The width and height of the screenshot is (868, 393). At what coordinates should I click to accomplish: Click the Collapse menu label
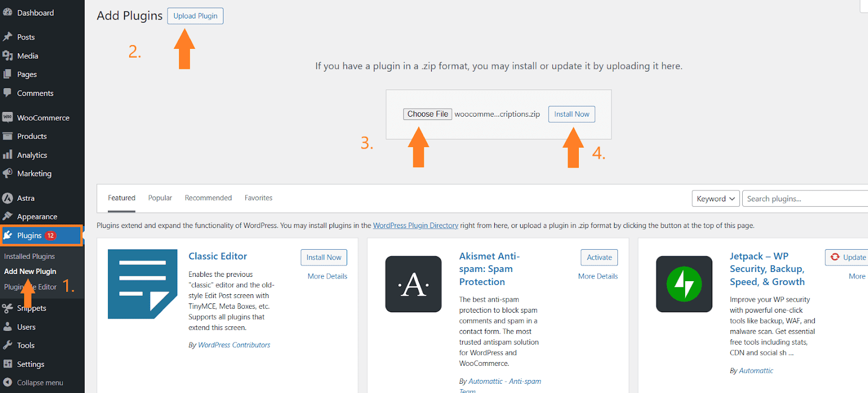click(40, 383)
